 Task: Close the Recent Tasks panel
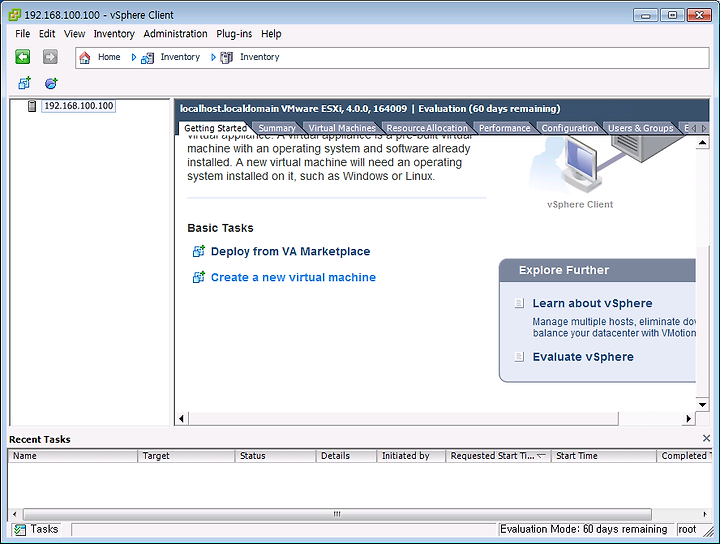[707, 438]
